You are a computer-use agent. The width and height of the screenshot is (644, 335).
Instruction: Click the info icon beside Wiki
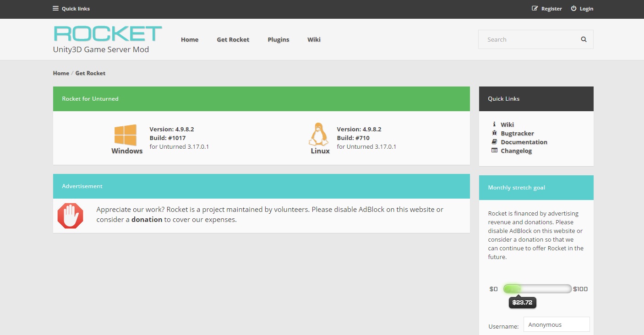[494, 124]
